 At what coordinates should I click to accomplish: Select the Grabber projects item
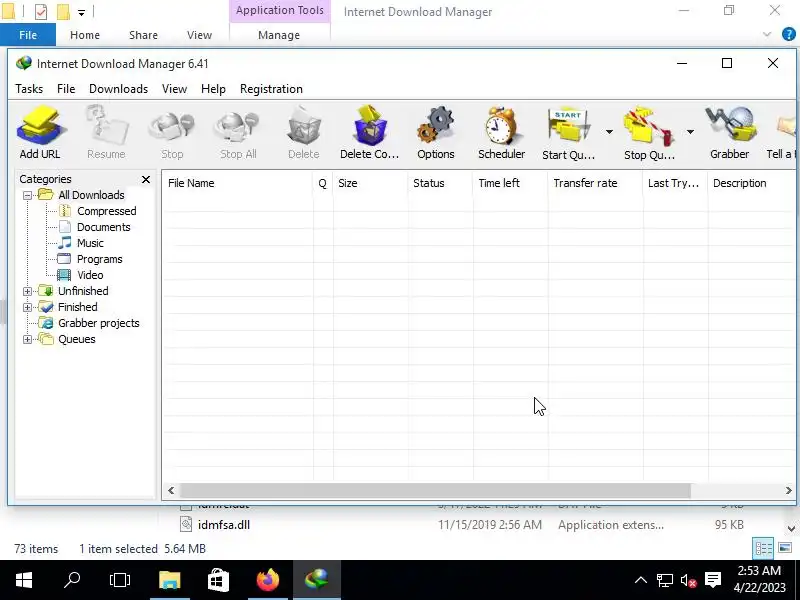pos(98,323)
